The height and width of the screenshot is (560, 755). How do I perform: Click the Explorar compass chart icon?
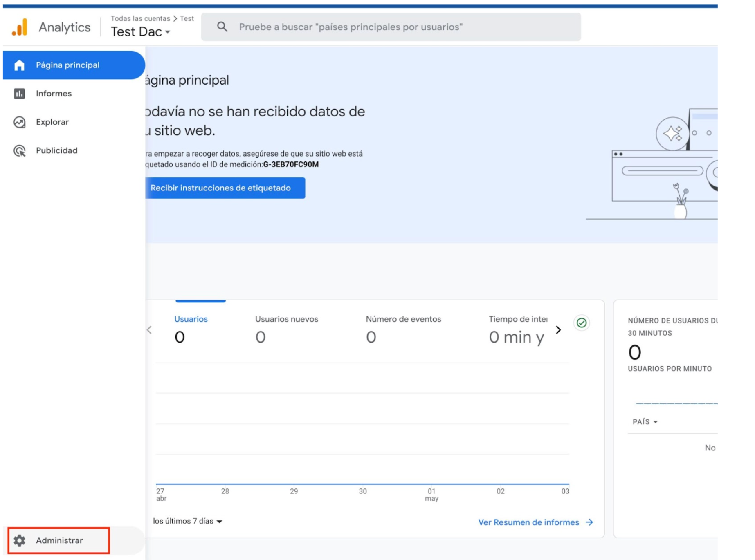tap(19, 122)
